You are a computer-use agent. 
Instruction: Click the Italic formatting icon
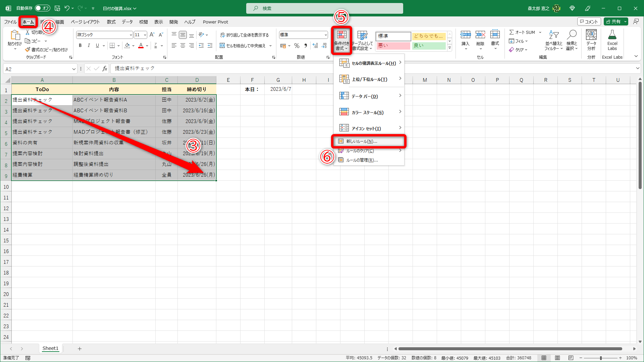(89, 46)
